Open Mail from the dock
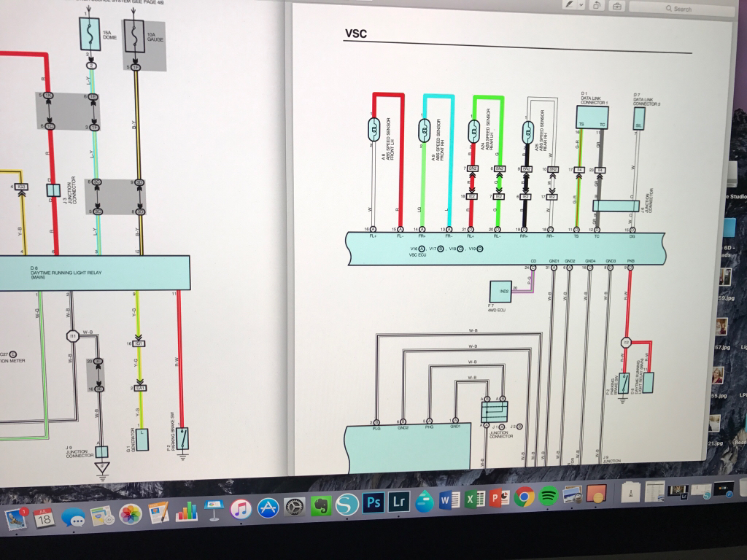747x560 pixels. click(17, 518)
